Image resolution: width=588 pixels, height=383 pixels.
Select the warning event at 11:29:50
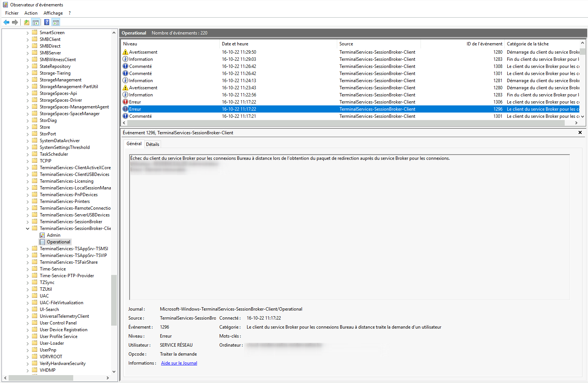click(143, 52)
